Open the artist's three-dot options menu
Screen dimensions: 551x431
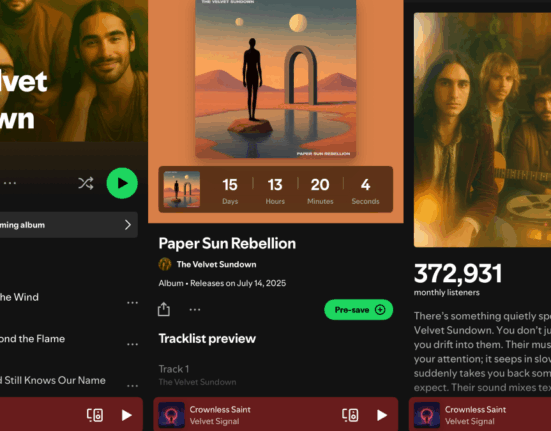tap(10, 183)
